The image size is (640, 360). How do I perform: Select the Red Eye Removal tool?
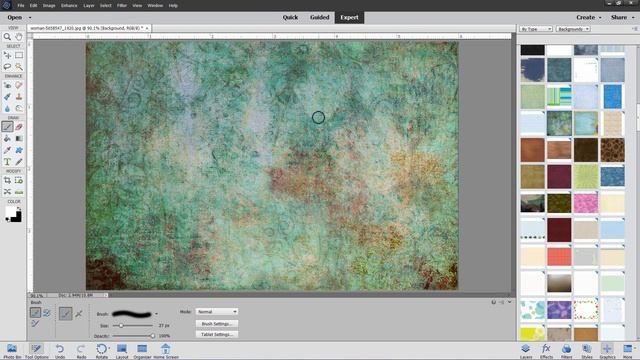pyautogui.click(x=7, y=85)
